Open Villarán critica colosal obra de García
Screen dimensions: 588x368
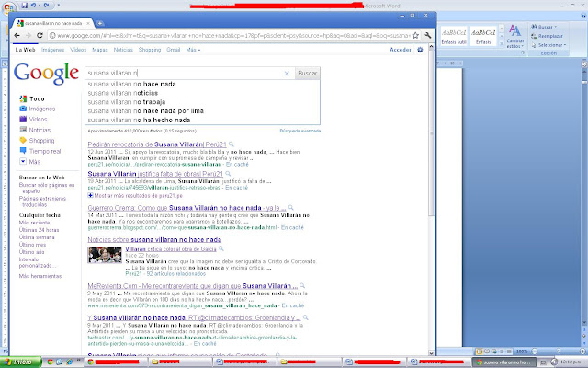click(171, 249)
